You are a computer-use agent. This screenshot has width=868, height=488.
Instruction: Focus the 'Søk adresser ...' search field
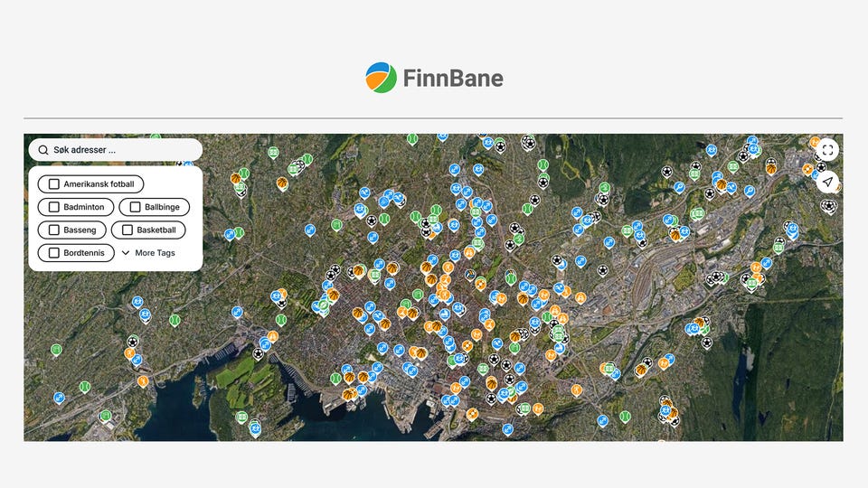tap(116, 150)
